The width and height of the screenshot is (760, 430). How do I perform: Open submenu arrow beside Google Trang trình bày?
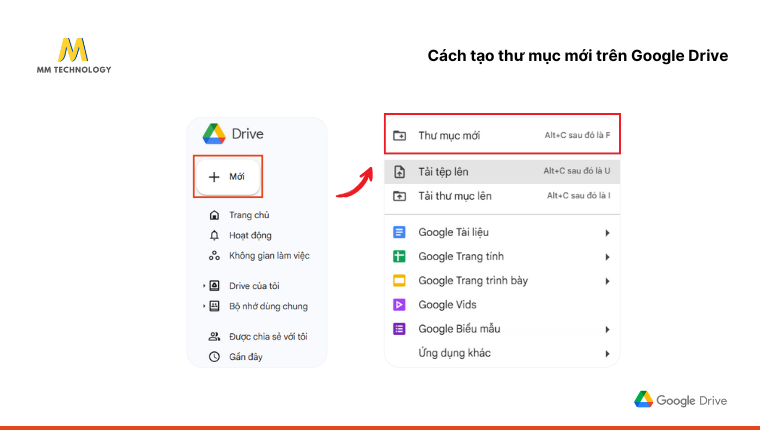coord(607,281)
